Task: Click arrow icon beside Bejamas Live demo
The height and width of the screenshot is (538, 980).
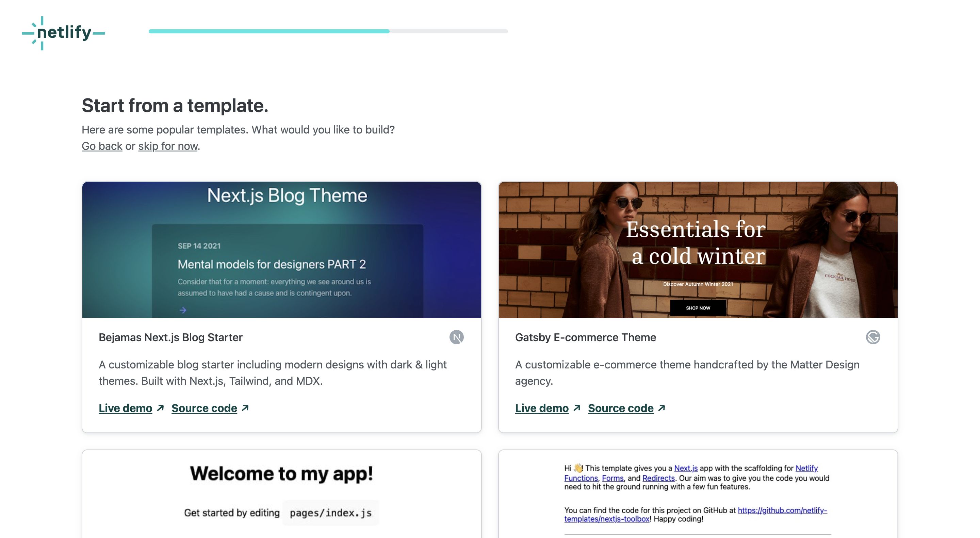Action: pyautogui.click(x=161, y=408)
